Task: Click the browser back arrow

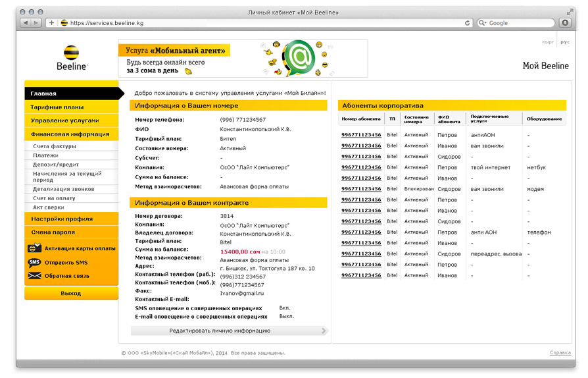Action: tap(26, 23)
